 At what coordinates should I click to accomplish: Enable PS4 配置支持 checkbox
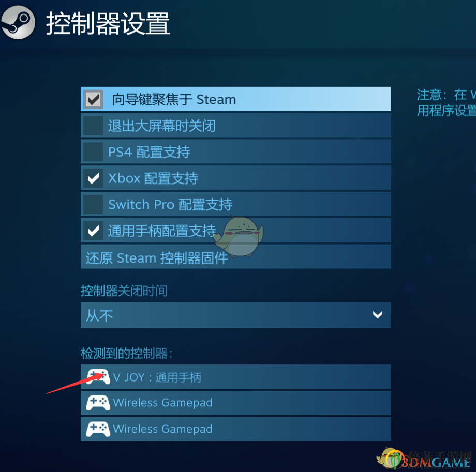click(x=93, y=151)
